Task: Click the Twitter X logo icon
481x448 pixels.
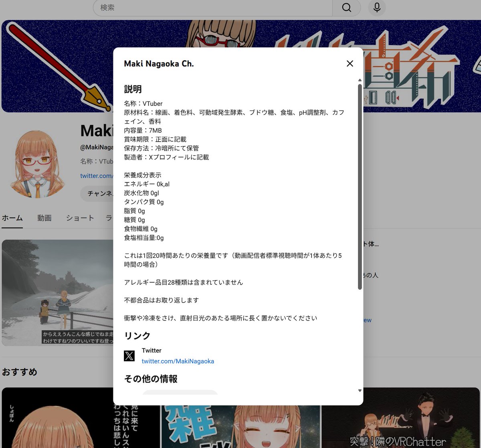Action: (x=129, y=355)
